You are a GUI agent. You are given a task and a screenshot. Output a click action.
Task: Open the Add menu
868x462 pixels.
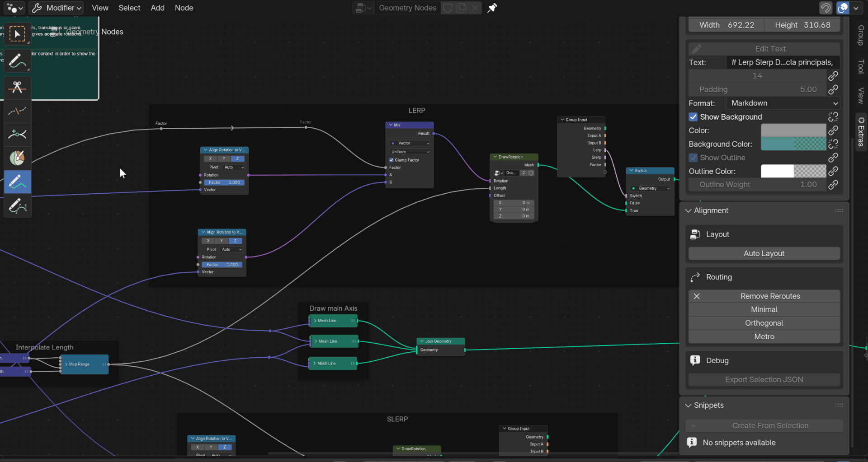click(157, 8)
